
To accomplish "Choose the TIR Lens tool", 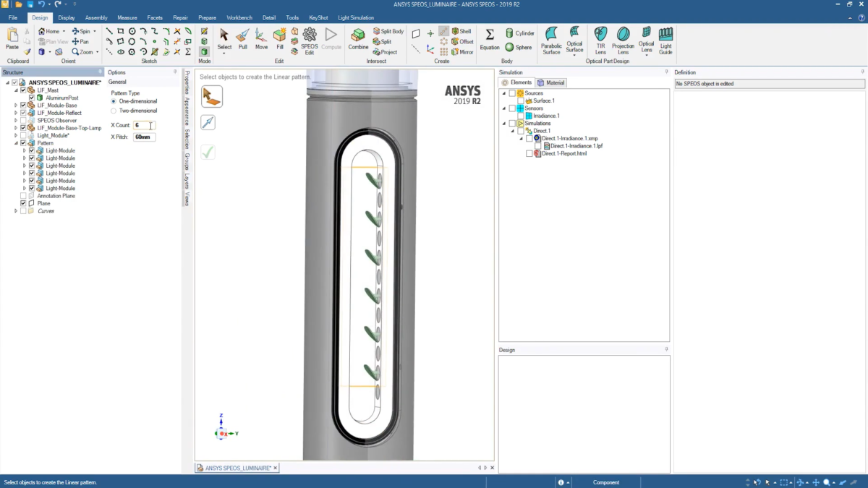I will (x=600, y=41).
